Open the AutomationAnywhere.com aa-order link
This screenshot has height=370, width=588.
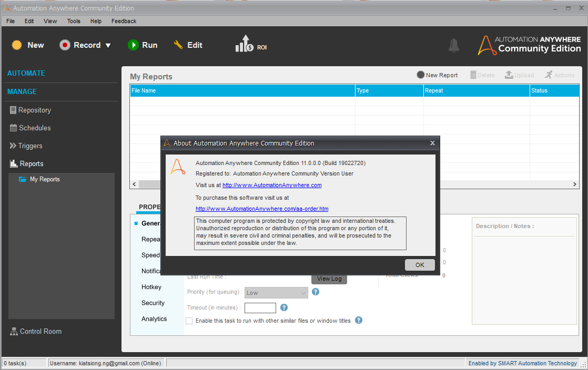tap(262, 209)
